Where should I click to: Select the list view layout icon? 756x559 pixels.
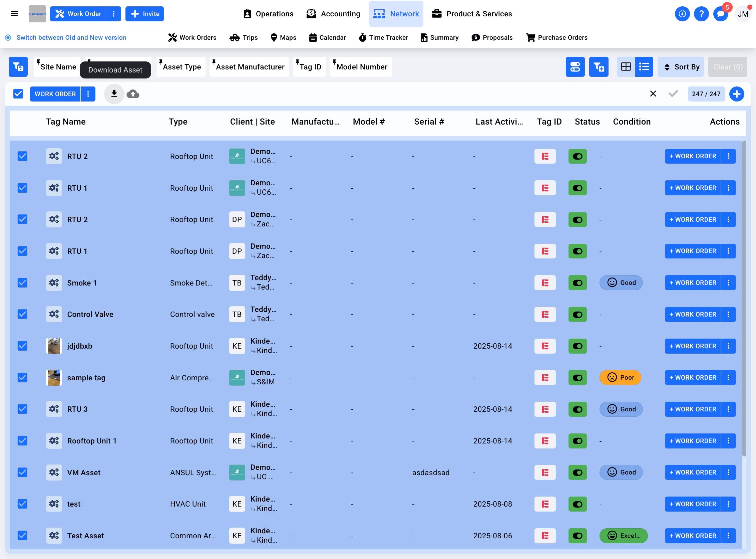[x=644, y=67]
